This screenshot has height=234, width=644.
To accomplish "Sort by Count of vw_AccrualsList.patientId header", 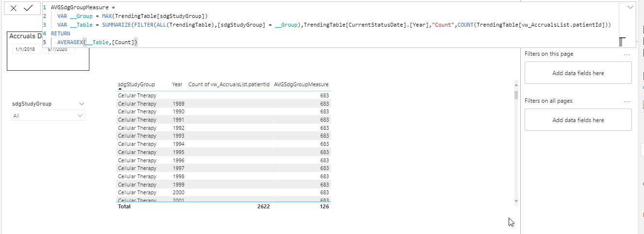I will [229, 84].
